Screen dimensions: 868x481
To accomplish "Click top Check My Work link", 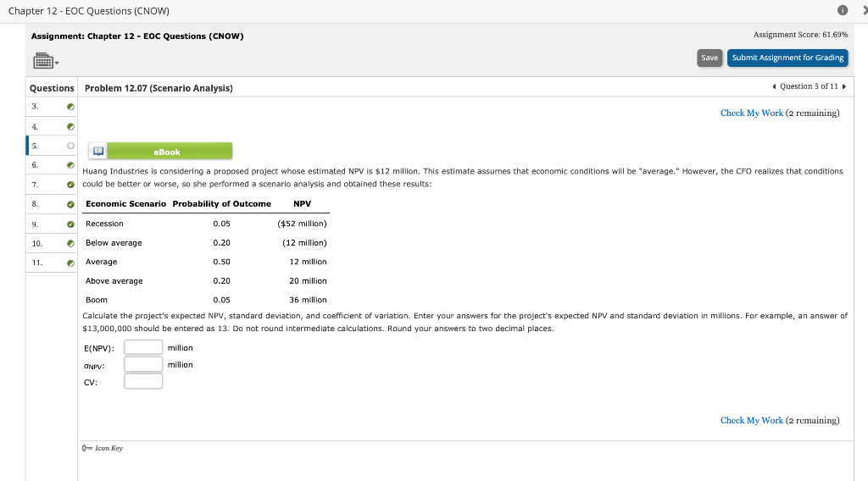I will click(x=751, y=113).
